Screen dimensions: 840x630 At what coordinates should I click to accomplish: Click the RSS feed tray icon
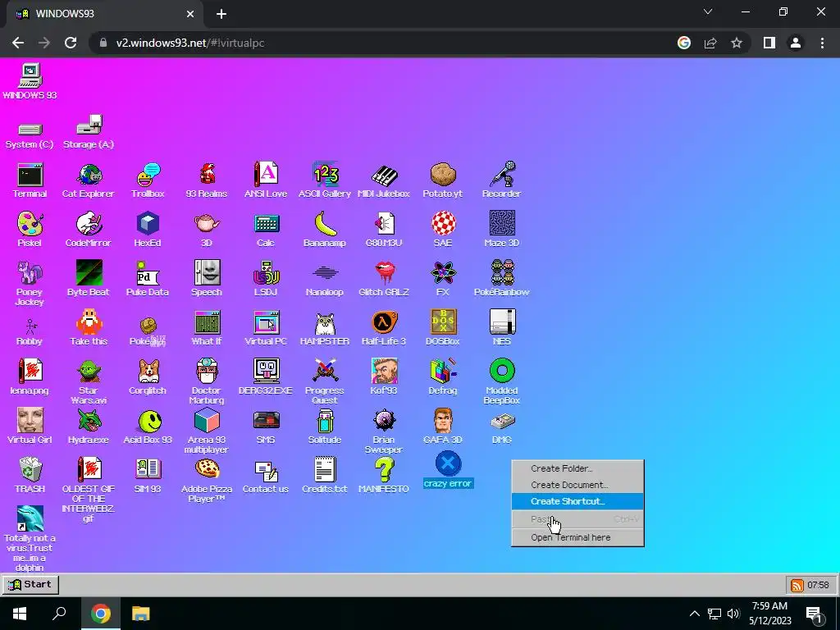click(797, 585)
